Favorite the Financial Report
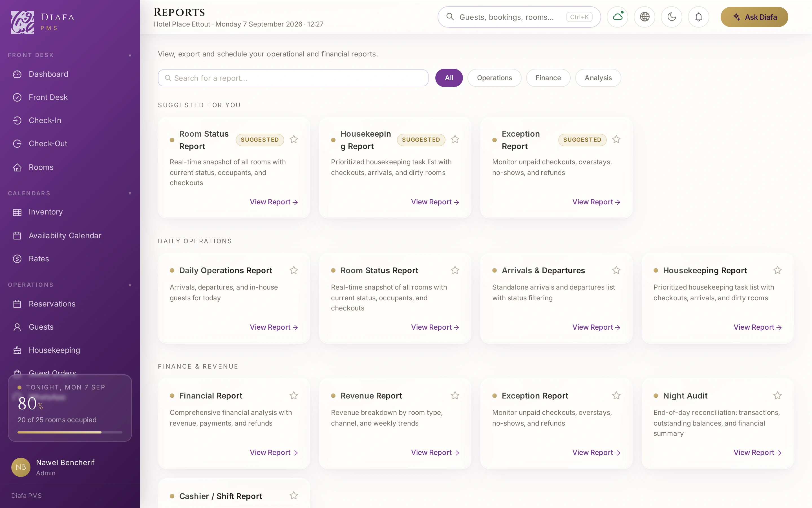 [x=294, y=396]
